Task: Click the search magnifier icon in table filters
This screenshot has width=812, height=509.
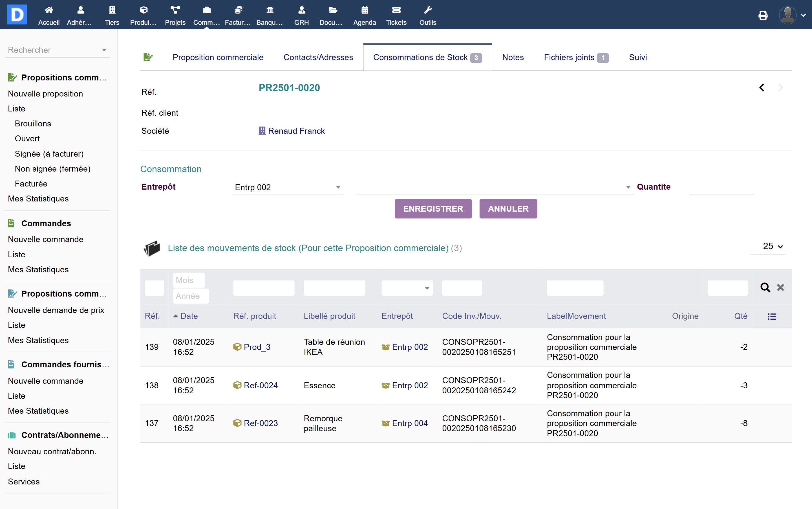Action: (765, 288)
